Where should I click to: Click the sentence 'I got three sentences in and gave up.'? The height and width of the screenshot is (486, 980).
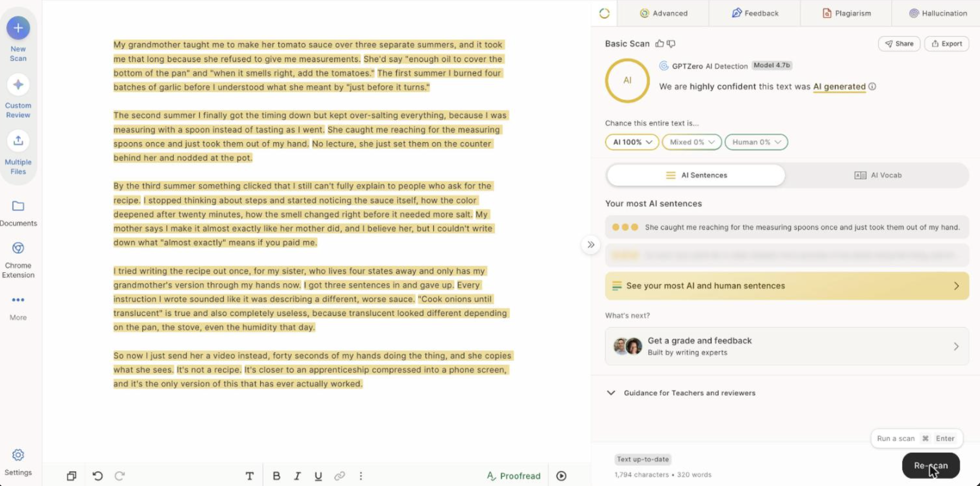pyautogui.click(x=378, y=285)
